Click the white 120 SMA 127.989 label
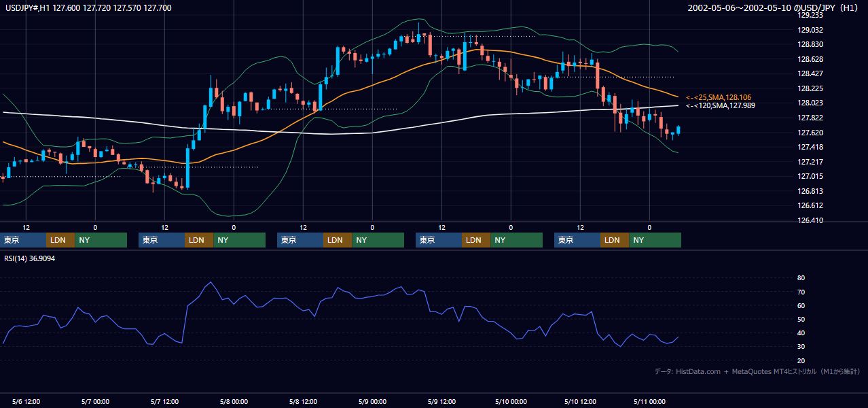Screen dimensions: 868x408 pyautogui.click(x=720, y=105)
